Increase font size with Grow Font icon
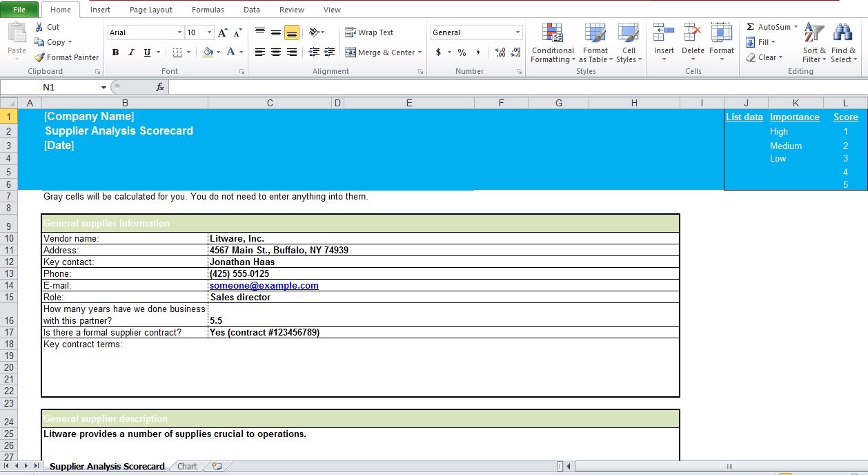Viewport: 868px width, 475px height. pyautogui.click(x=222, y=32)
